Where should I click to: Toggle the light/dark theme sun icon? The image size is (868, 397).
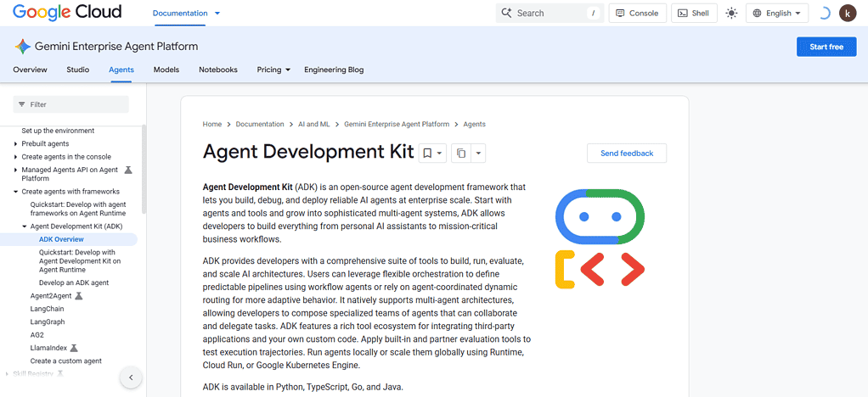732,14
